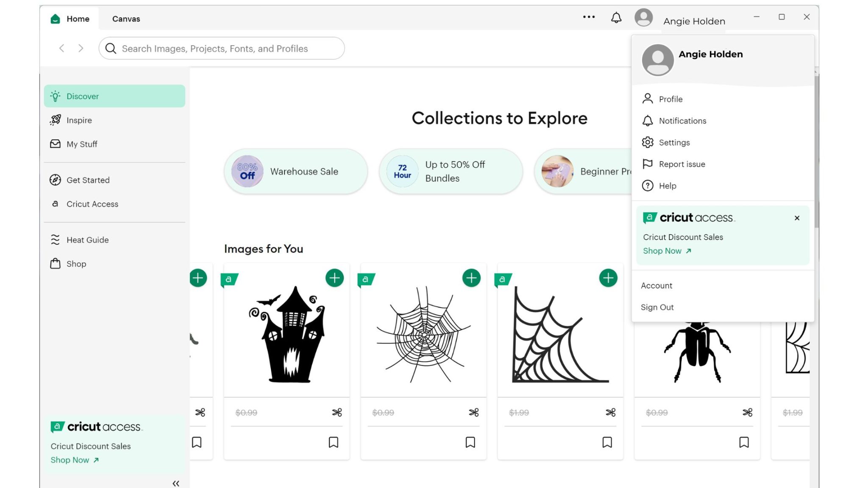868x488 pixels.
Task: Click the green plus on haunted house image
Action: tap(334, 278)
